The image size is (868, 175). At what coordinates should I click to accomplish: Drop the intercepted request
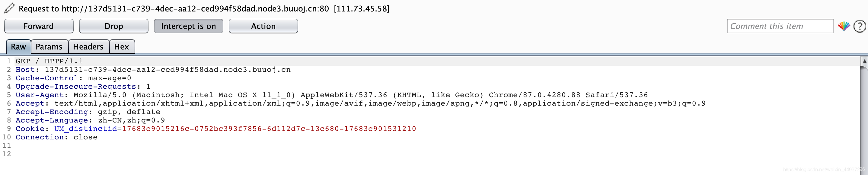(x=113, y=26)
